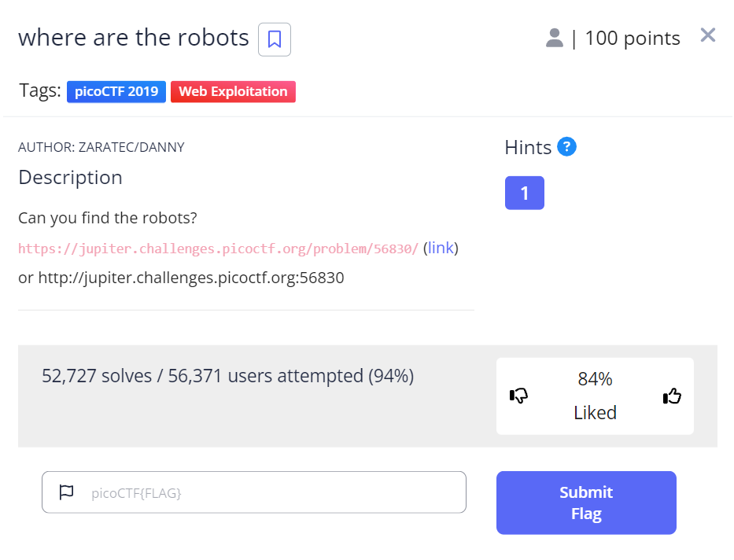Open the pink jupiter.challenges.picoctf.org problem URL
734x560 pixels.
pos(218,249)
